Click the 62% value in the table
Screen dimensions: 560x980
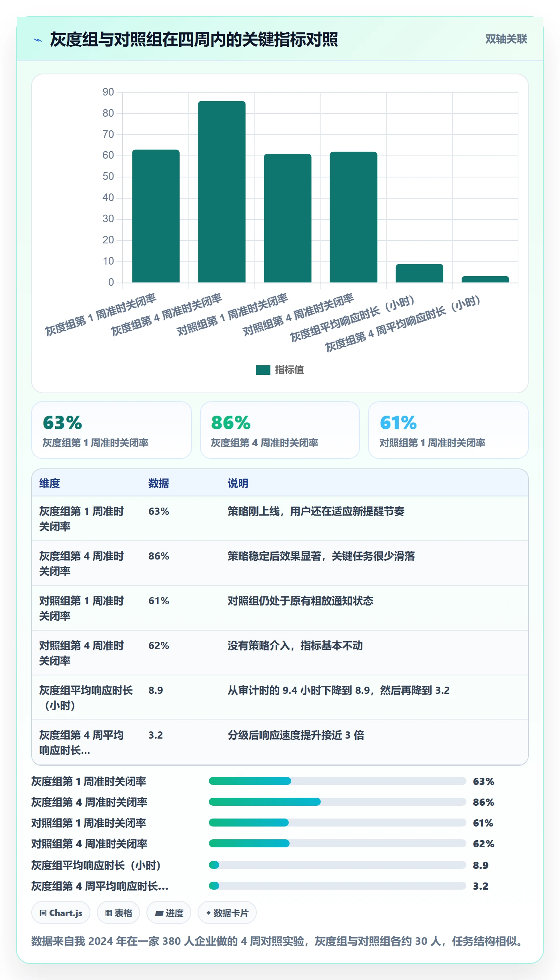pos(159,645)
